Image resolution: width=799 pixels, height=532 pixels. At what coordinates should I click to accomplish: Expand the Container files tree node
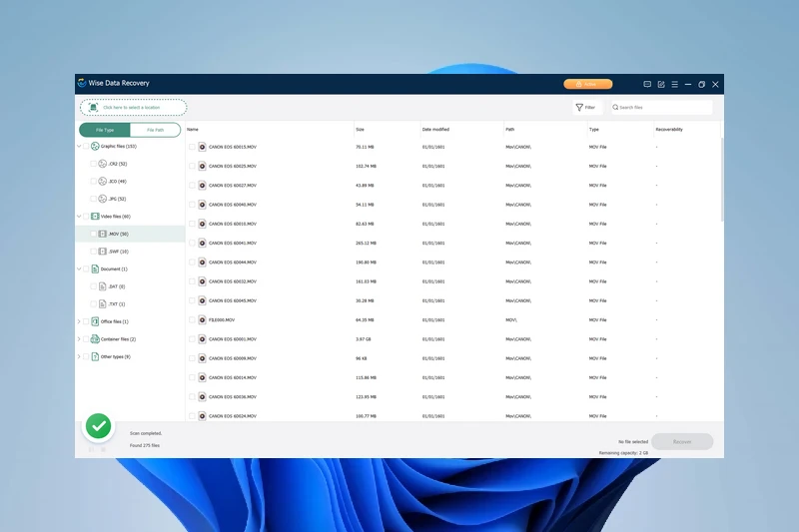pos(79,339)
